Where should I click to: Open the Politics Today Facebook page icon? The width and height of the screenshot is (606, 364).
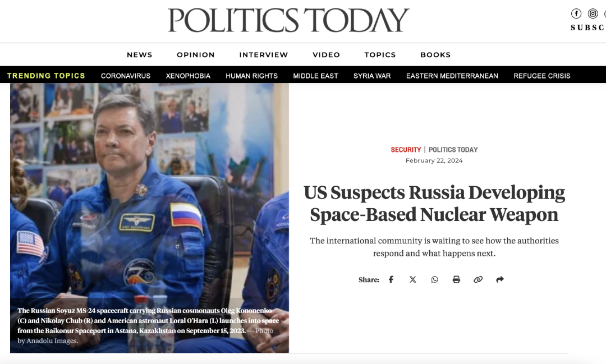tap(576, 13)
